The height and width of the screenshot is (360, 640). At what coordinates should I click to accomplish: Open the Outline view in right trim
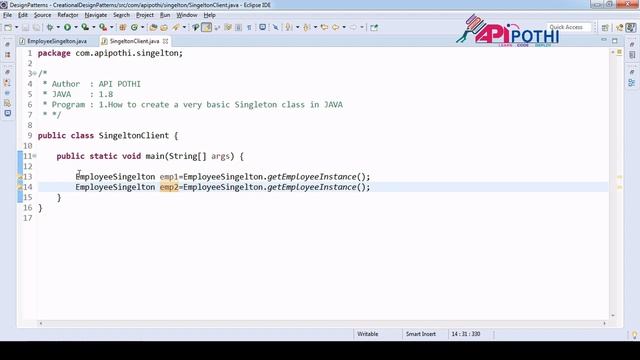pos(632,83)
